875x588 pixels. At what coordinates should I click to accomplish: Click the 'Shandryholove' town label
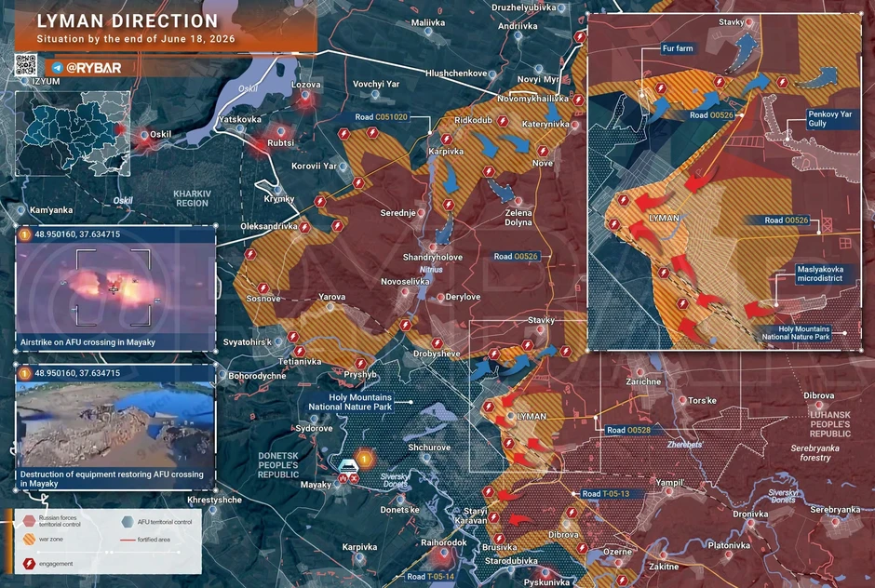coord(433,257)
